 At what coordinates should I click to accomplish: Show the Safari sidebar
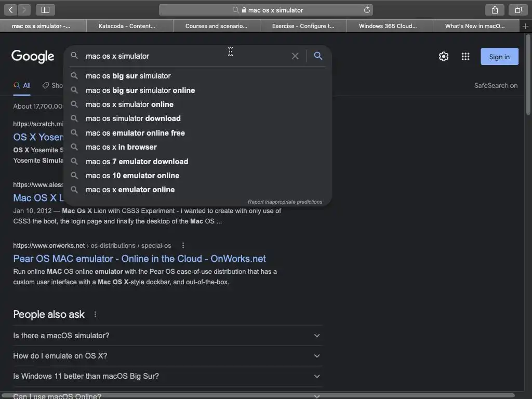pos(45,10)
